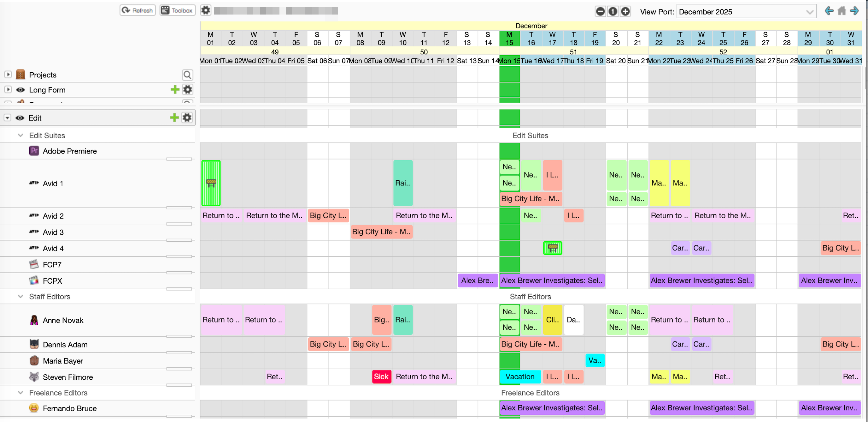Image resolution: width=868 pixels, height=422 pixels.
Task: Go to next period with right arrow
Action: pyautogui.click(x=854, y=11)
